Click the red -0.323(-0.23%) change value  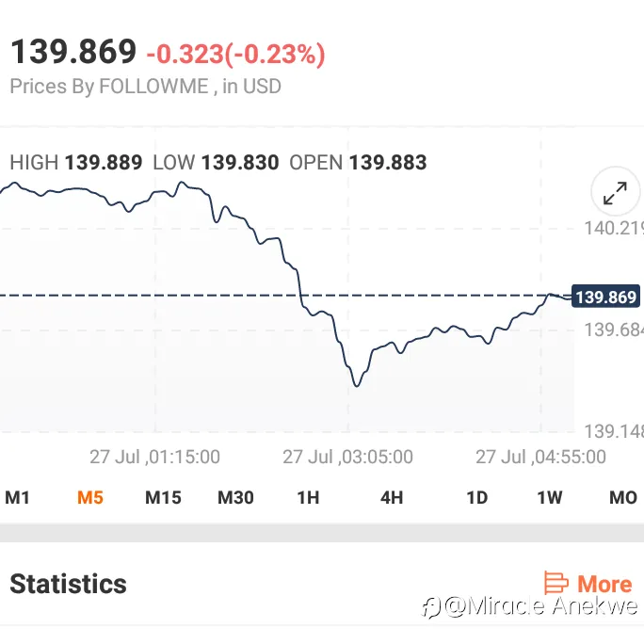coord(235,54)
